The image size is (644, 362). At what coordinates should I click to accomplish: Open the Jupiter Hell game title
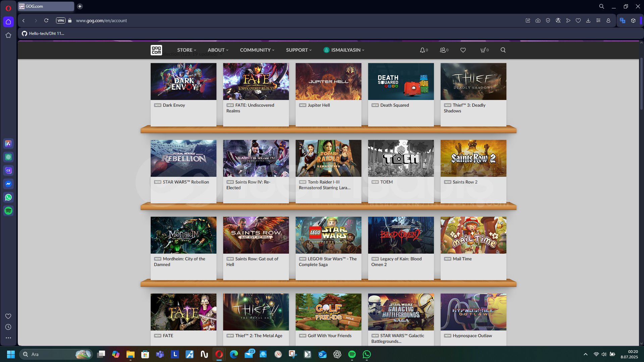click(318, 105)
